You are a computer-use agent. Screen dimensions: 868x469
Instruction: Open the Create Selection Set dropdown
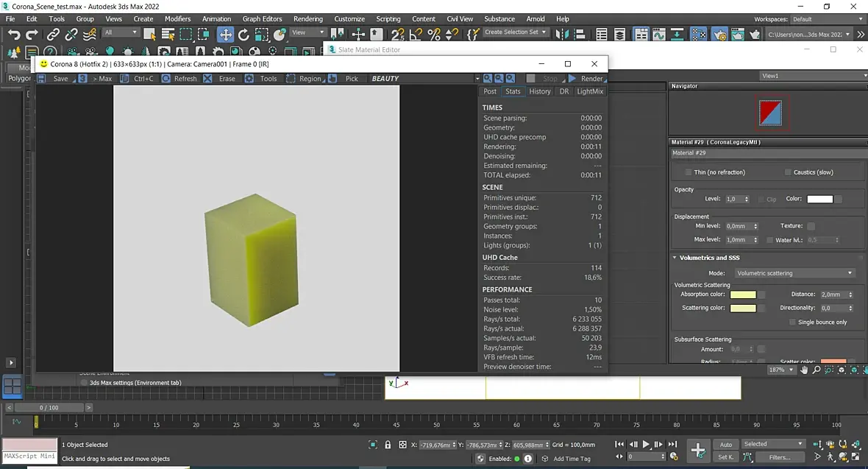(x=516, y=32)
